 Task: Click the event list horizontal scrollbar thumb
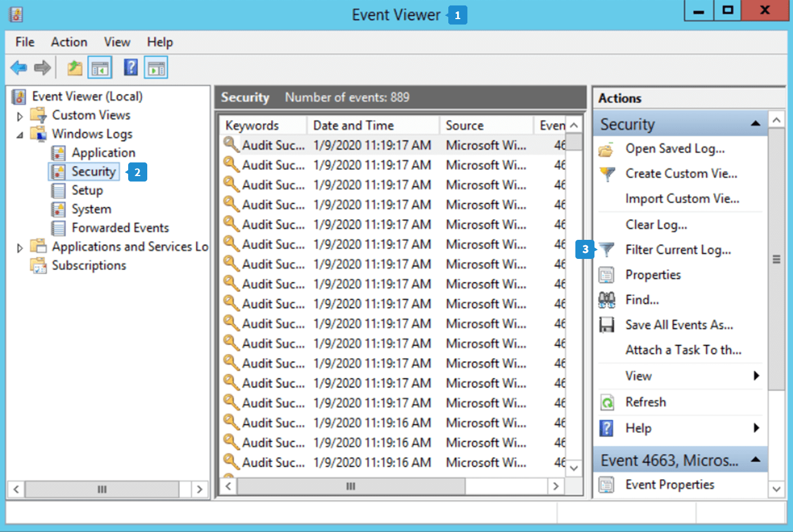point(351,486)
